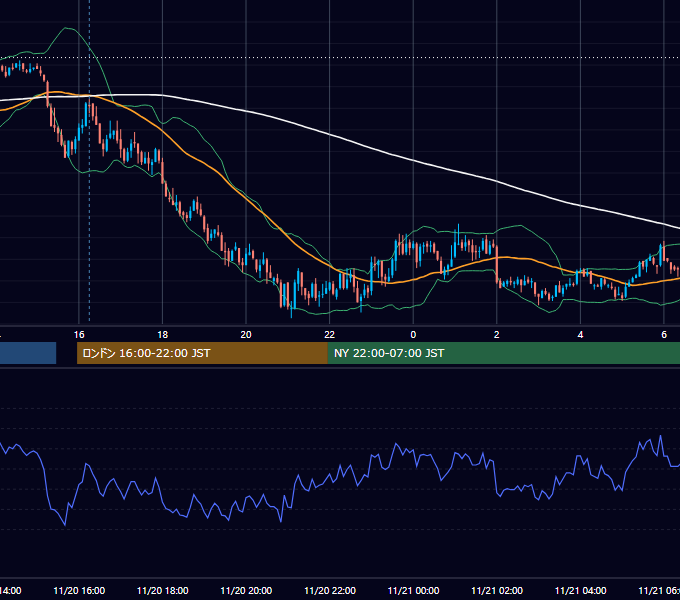Click the 11/21 04:00 label on the bottom axis
680x600 pixels.
tap(580, 590)
